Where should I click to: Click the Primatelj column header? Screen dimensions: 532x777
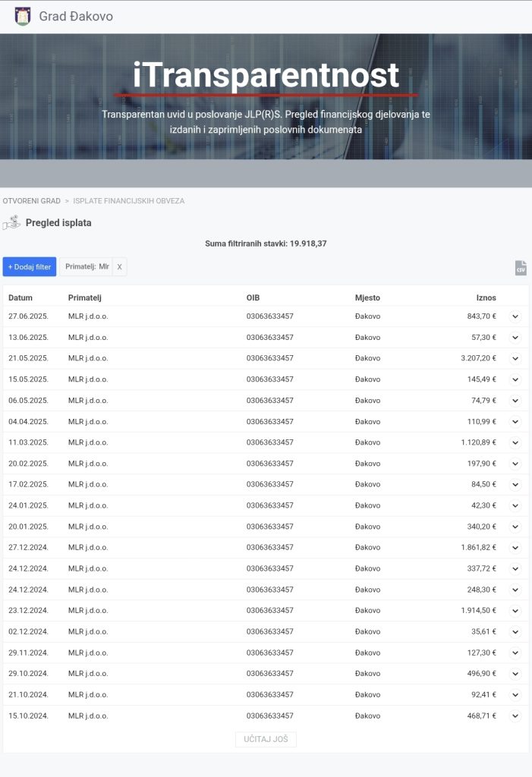pyautogui.click(x=84, y=297)
